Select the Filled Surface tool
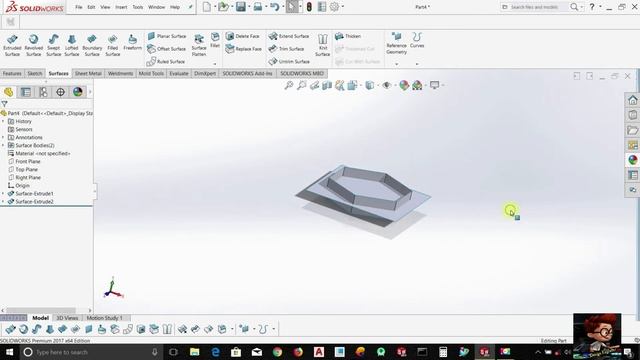Viewport: 640px width, 360px height. click(113, 45)
